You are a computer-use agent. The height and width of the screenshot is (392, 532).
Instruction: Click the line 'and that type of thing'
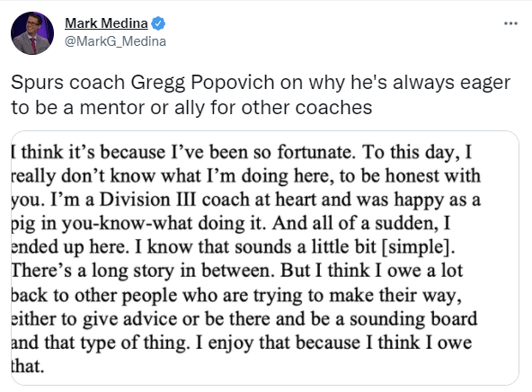242,343
